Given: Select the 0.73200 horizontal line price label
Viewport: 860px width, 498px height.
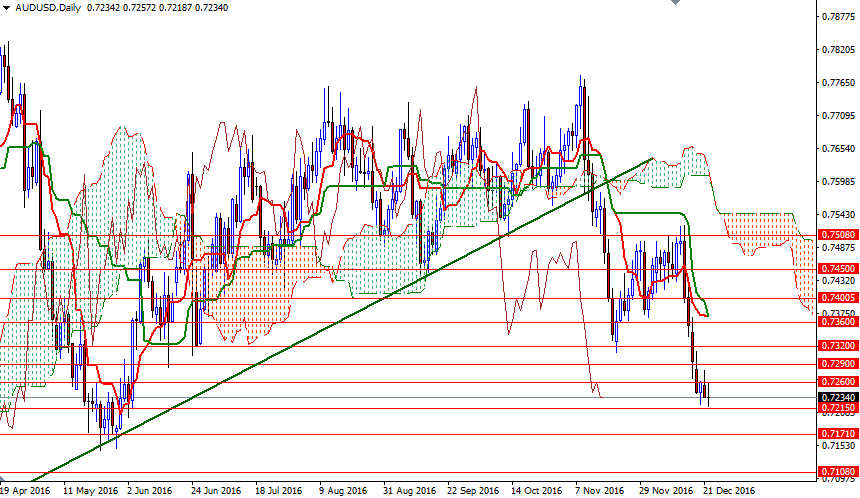Looking at the screenshot, I should [x=839, y=346].
